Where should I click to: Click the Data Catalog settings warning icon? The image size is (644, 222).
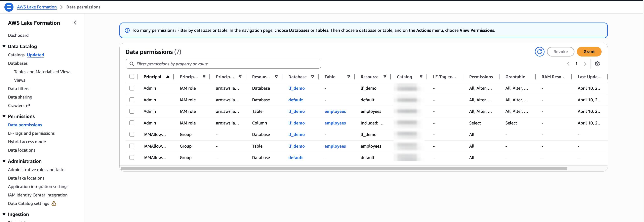click(54, 203)
